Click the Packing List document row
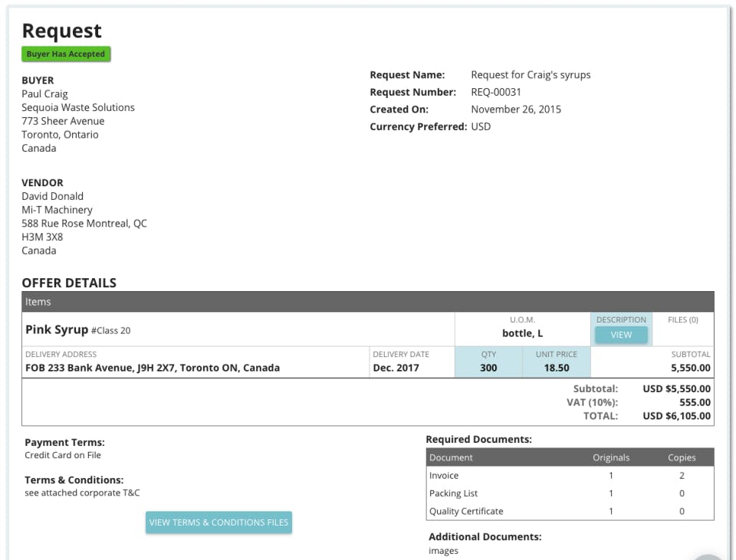The width and height of the screenshot is (736, 560). [570, 493]
